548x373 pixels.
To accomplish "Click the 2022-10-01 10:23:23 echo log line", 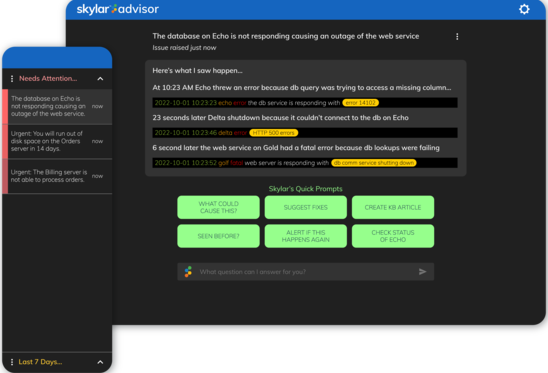I will (x=305, y=103).
